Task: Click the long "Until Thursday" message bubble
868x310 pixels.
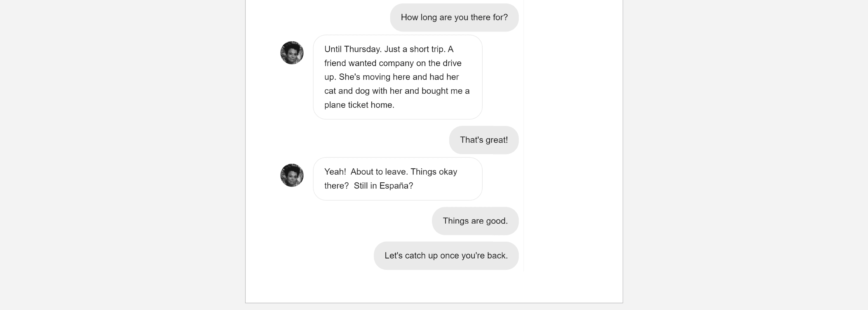Action: click(398, 77)
